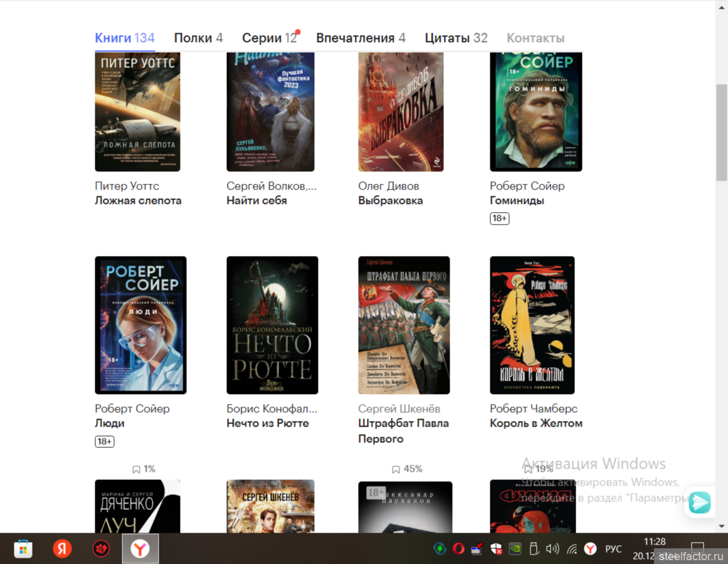Click the 18+ badge under Гоминиды
This screenshot has height=564, width=728.
[x=500, y=218]
